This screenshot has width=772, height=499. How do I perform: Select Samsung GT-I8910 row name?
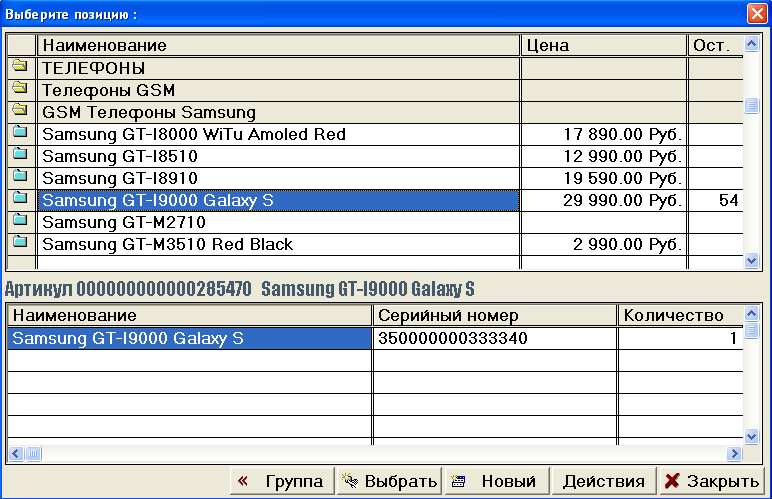279,178
